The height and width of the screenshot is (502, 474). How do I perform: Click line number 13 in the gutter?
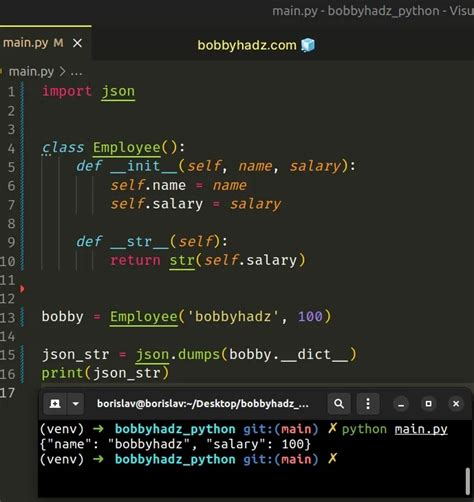click(8, 318)
